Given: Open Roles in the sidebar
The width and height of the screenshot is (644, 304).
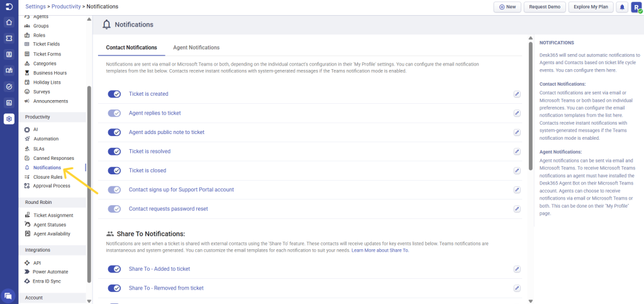Looking at the screenshot, I should (x=40, y=35).
